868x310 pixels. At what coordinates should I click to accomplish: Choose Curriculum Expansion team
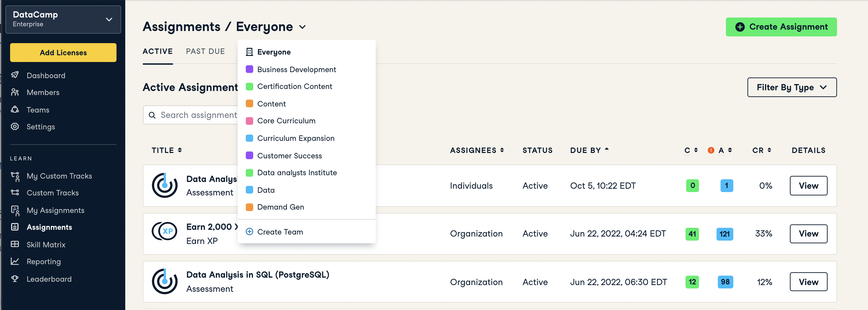(307, 138)
